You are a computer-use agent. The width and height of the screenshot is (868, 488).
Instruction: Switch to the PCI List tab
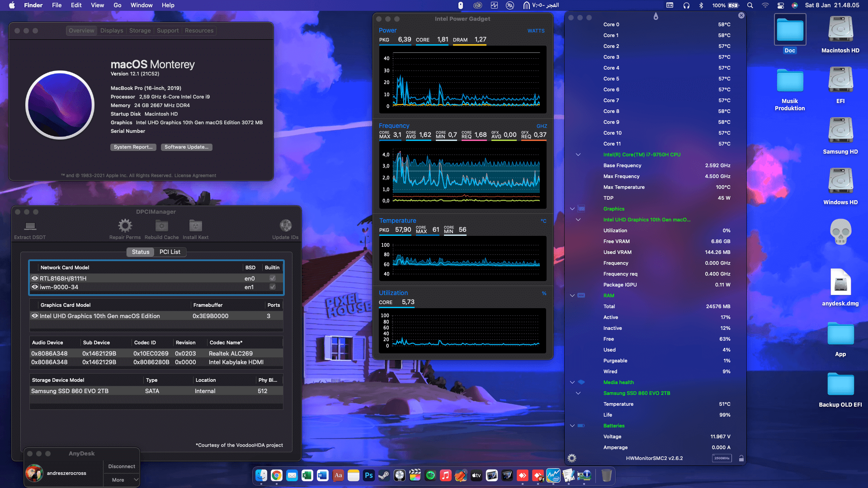click(x=170, y=252)
